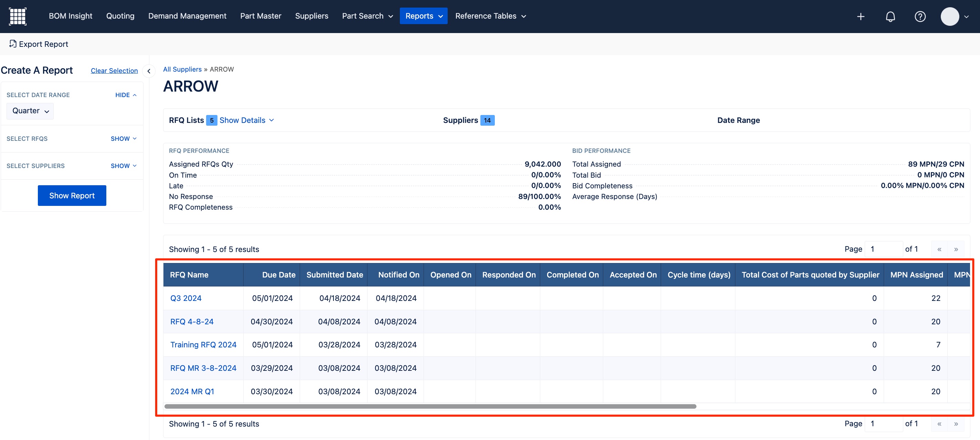The image size is (980, 440).
Task: Open the Training RFQ 2024 link
Action: tap(203, 345)
